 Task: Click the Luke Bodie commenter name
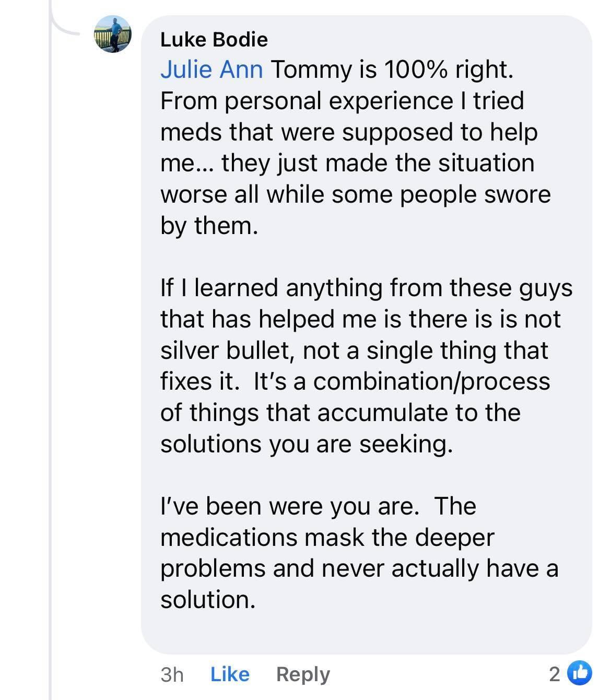tap(214, 40)
